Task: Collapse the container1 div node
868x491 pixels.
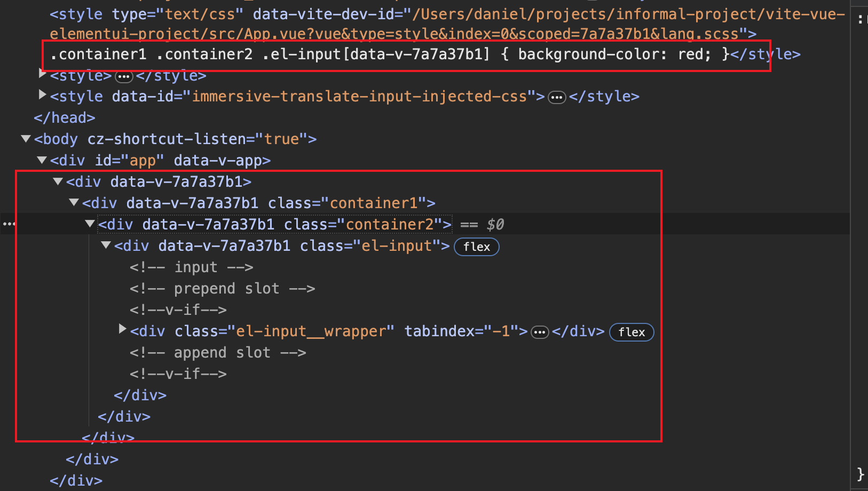Action: [x=73, y=202]
